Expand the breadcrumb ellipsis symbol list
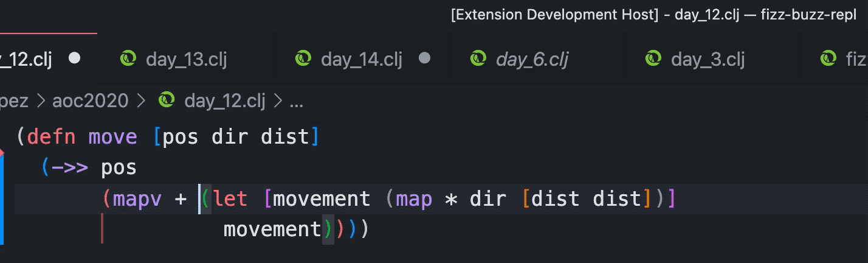The height and width of the screenshot is (263, 868). pos(296,100)
